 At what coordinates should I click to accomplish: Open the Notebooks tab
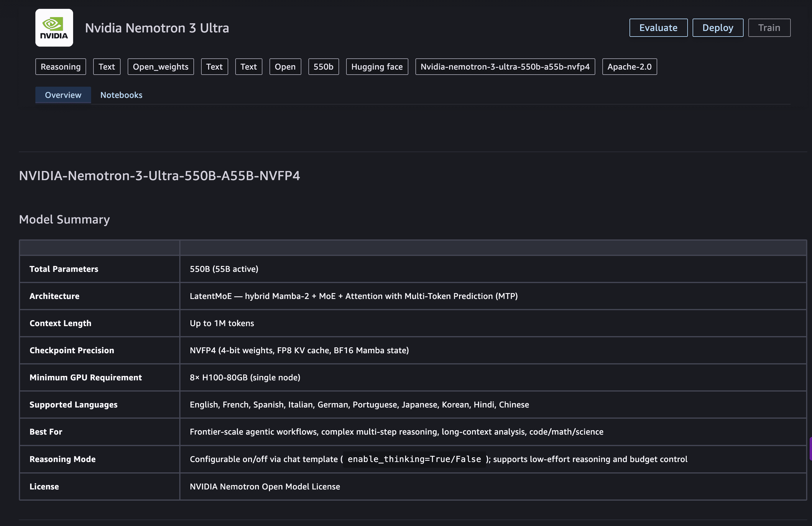(x=121, y=95)
